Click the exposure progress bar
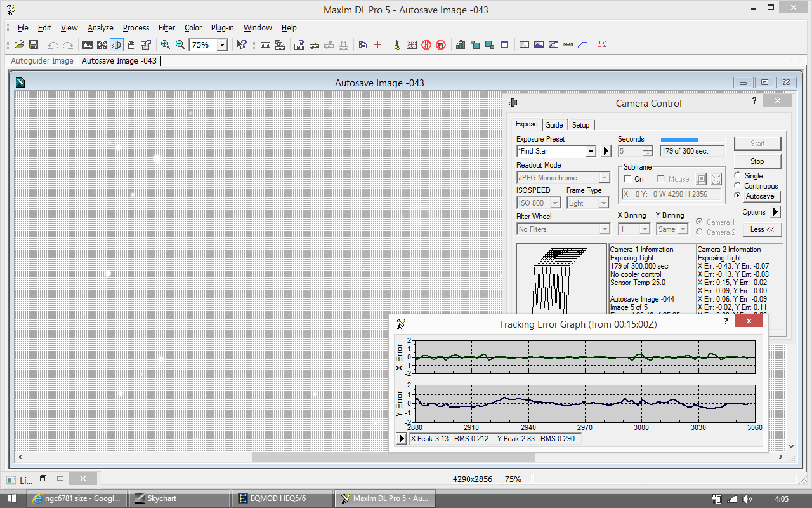 (692, 140)
